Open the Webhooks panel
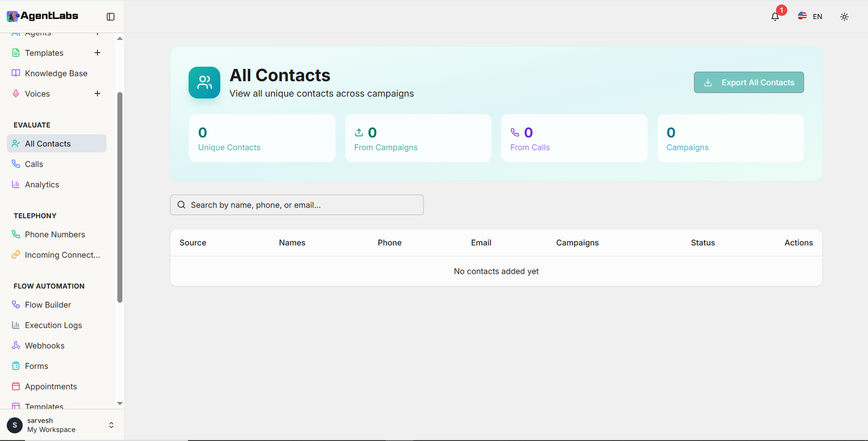Image resolution: width=868 pixels, height=441 pixels. point(44,345)
